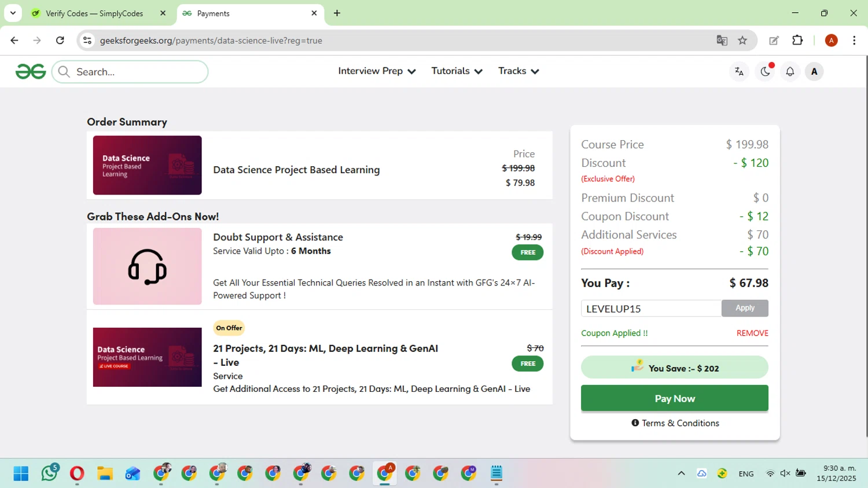The height and width of the screenshot is (488, 868).
Task: Open the page translate language icon
Action: click(x=739, y=72)
